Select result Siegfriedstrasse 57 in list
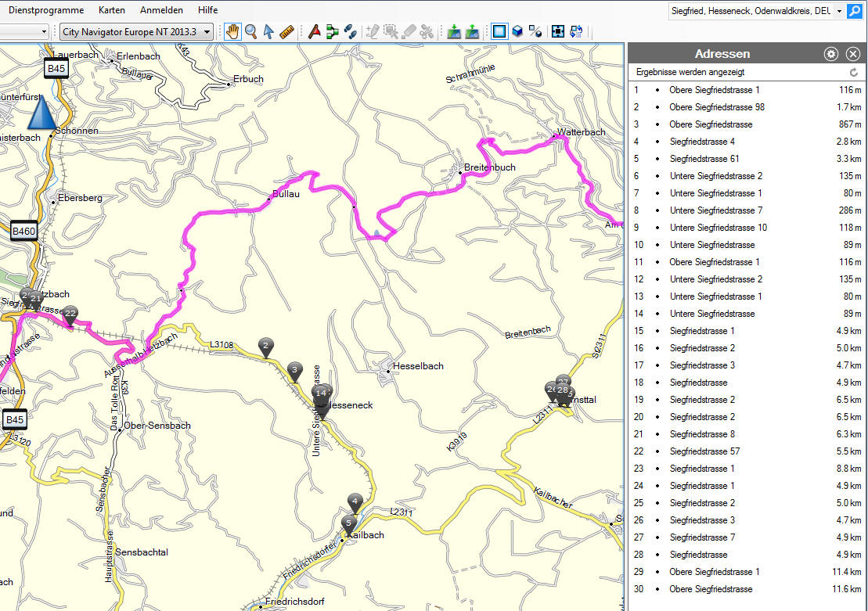 point(704,451)
